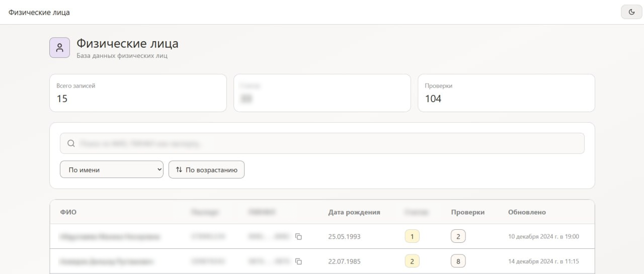The height and width of the screenshot is (274, 644).
Task: Click the 'Обновлено' column header
Action: coord(527,212)
